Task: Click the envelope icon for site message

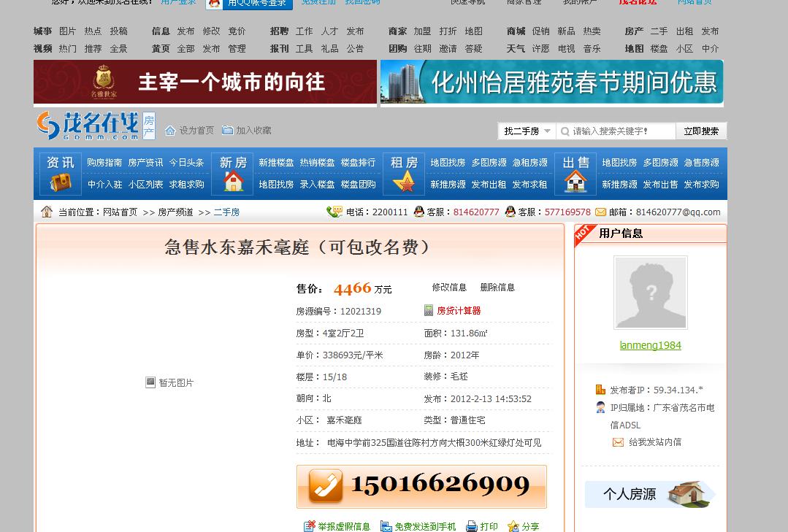Action: click(618, 442)
